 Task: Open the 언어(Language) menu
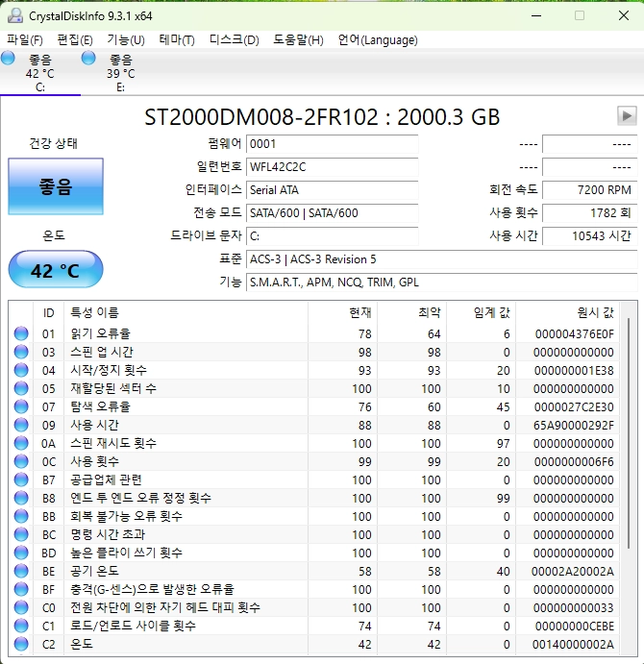tap(378, 40)
